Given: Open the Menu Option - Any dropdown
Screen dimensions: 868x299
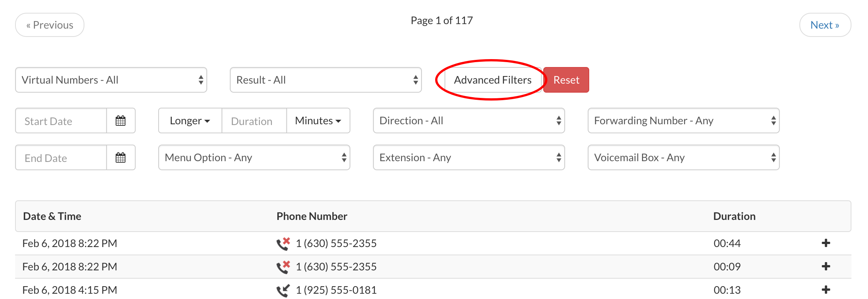Looking at the screenshot, I should tap(254, 157).
